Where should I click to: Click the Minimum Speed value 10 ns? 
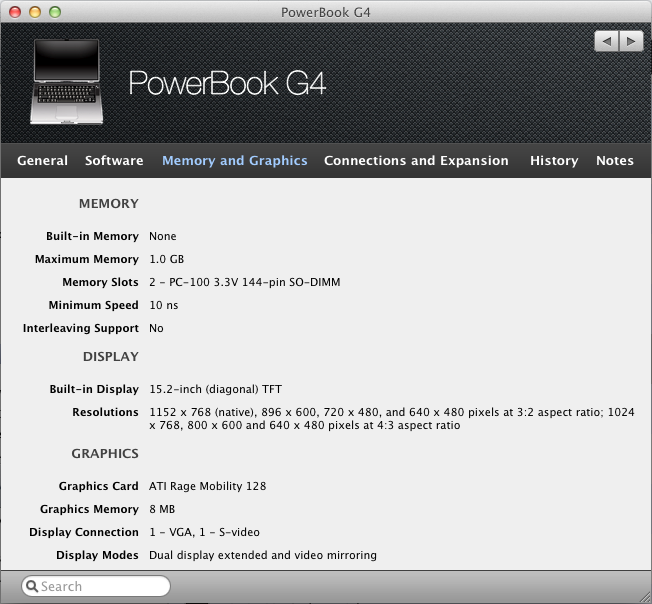click(163, 305)
